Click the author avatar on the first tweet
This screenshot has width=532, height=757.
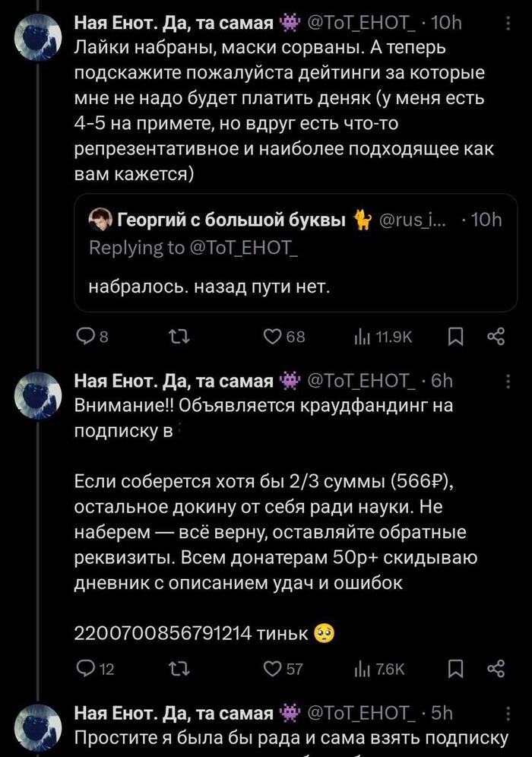[37, 38]
